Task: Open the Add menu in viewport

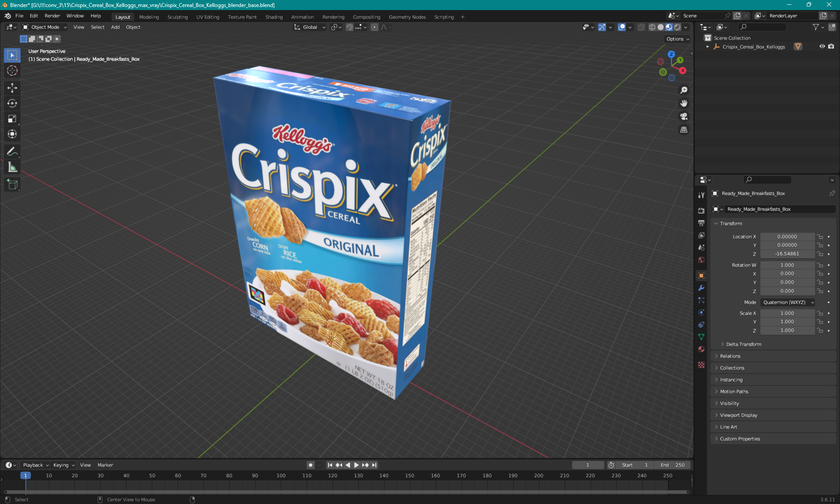Action: coord(115,27)
